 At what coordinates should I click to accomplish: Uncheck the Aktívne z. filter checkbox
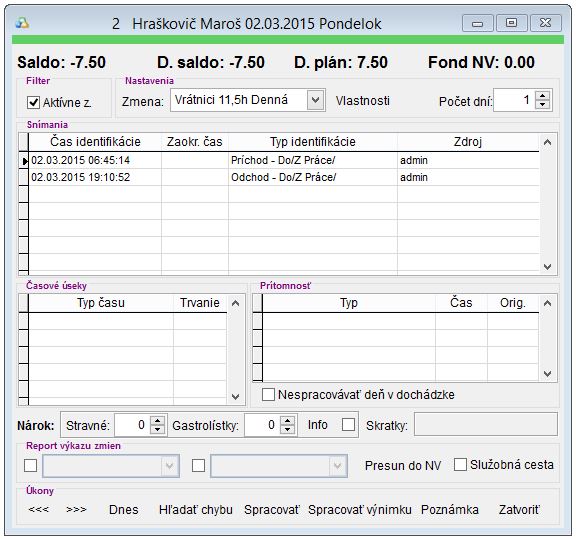tap(33, 102)
